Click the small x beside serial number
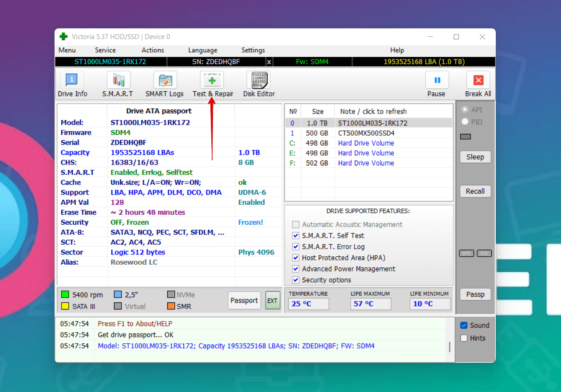 pyautogui.click(x=269, y=62)
